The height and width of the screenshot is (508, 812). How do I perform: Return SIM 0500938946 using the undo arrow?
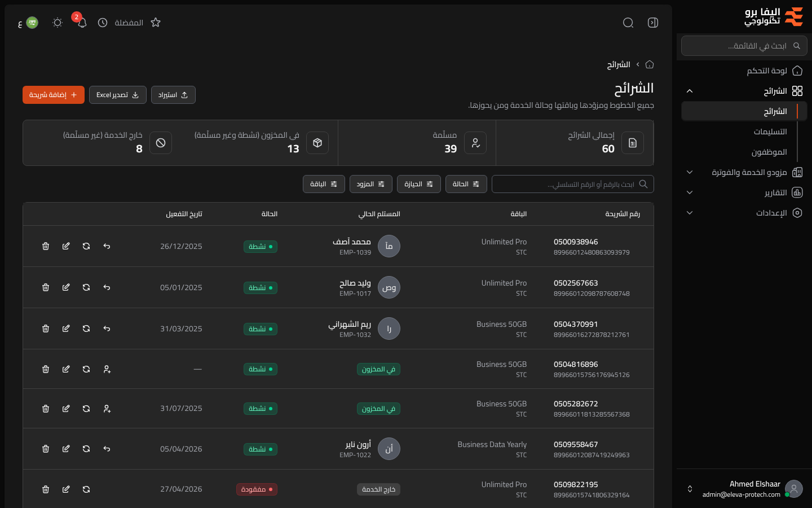pos(107,246)
